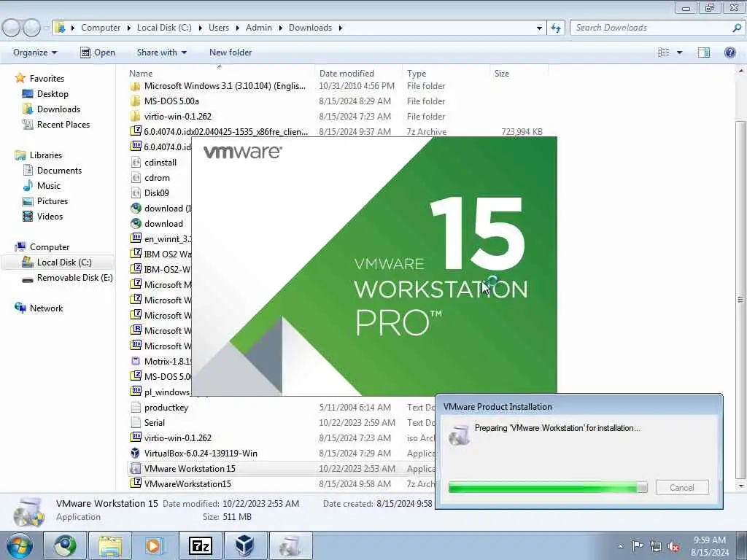747x560 pixels.
Task: Open the Documents library
Action: [59, 171]
